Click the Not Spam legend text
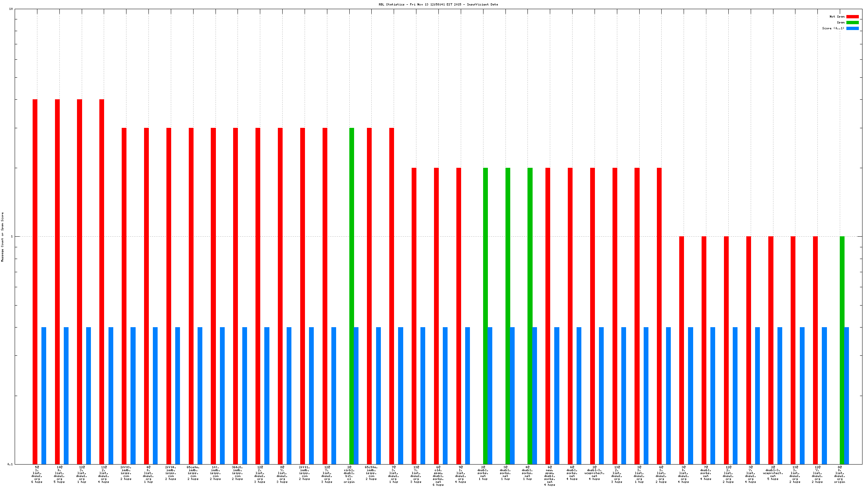Image resolution: width=868 pixels, height=488 pixels. (837, 16)
